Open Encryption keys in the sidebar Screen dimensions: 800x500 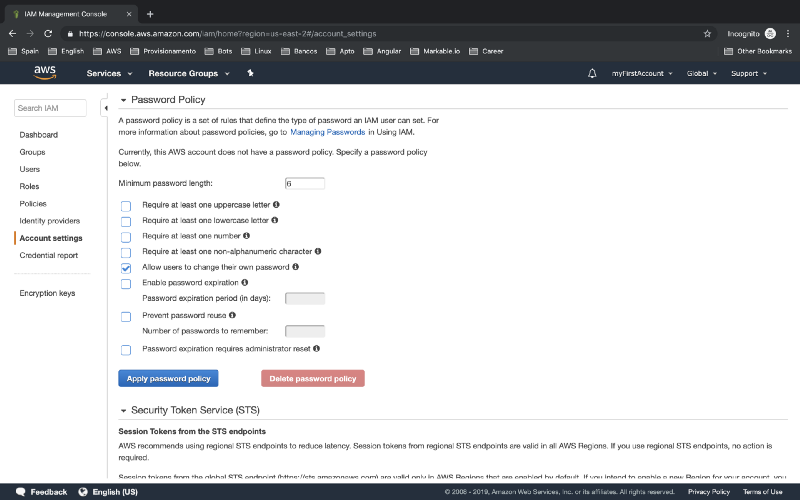[x=47, y=293]
